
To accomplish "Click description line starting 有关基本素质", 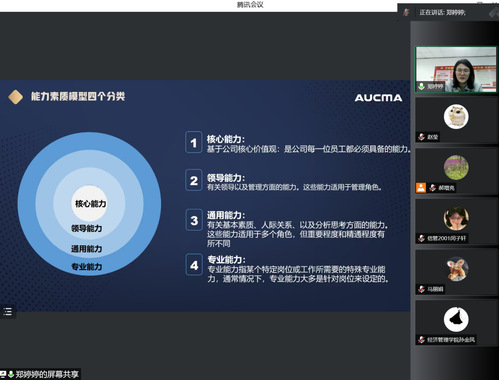I will 297,225.
